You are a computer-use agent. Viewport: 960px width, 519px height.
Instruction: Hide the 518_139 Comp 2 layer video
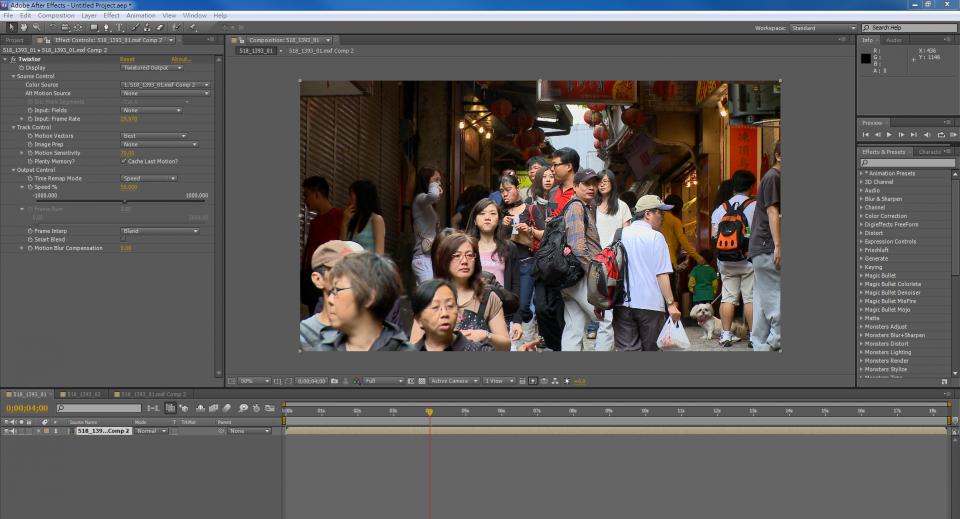pyautogui.click(x=6, y=431)
